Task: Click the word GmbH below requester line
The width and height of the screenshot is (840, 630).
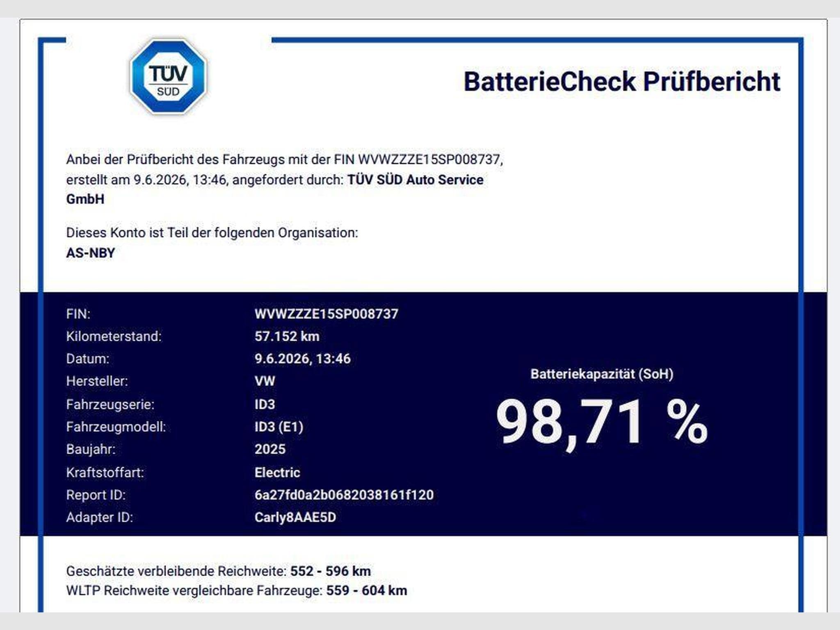Action: [x=85, y=199]
